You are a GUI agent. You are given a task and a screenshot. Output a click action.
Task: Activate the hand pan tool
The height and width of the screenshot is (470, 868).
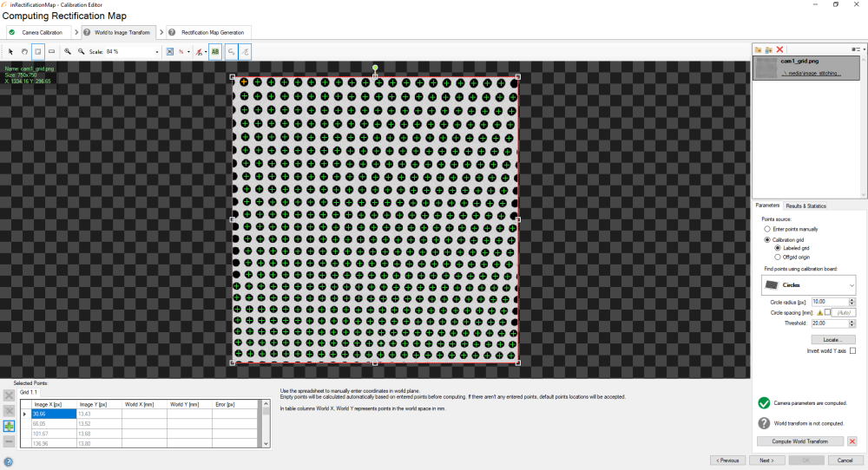(24, 52)
